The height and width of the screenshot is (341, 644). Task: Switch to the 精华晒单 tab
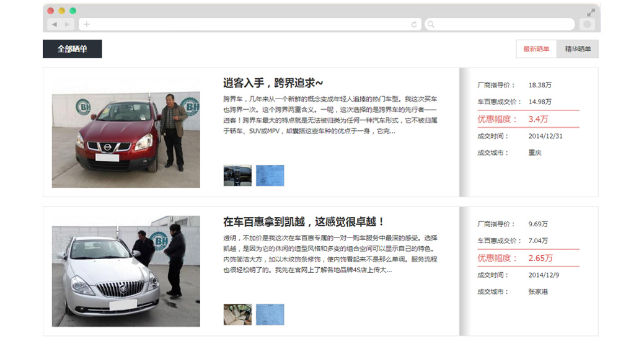click(578, 49)
